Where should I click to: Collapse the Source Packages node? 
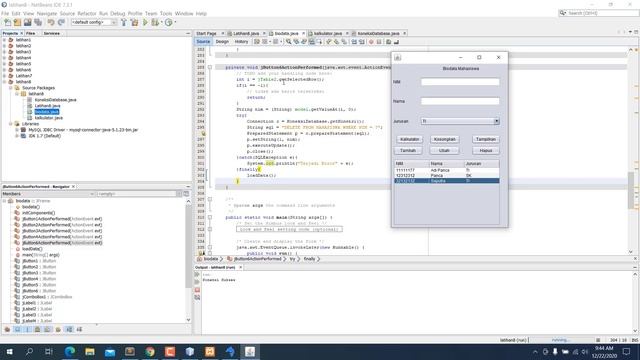(11, 88)
